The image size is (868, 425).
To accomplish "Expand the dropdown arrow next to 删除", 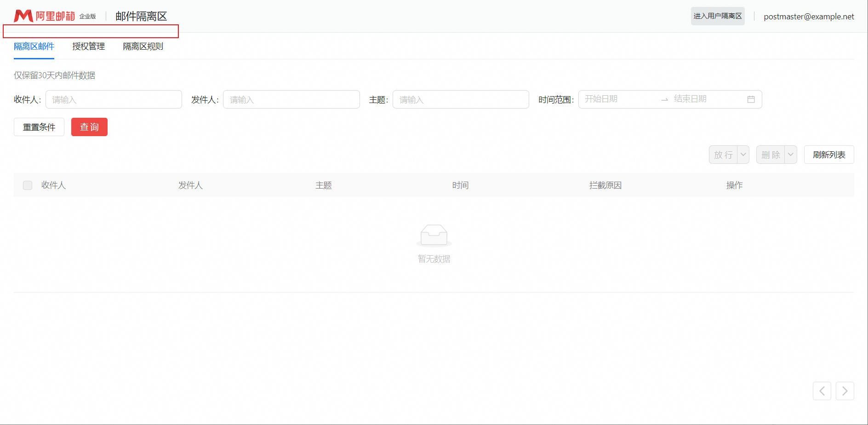I will point(790,155).
